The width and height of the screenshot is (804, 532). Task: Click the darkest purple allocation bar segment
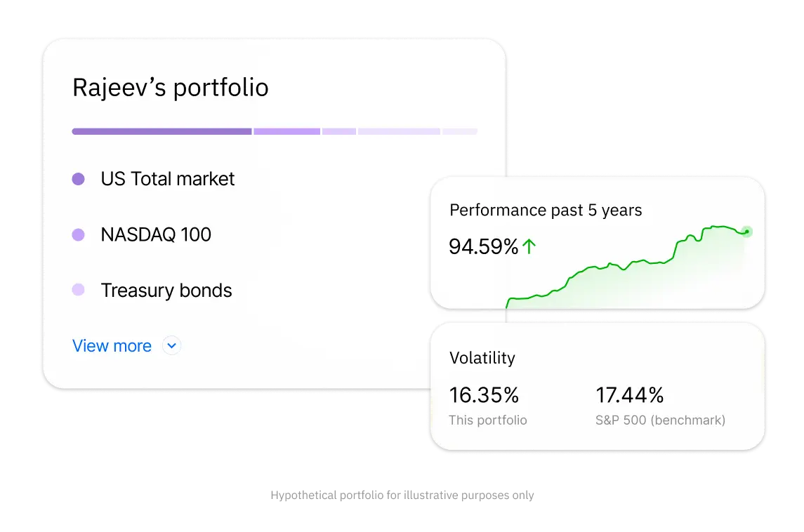coord(162,131)
